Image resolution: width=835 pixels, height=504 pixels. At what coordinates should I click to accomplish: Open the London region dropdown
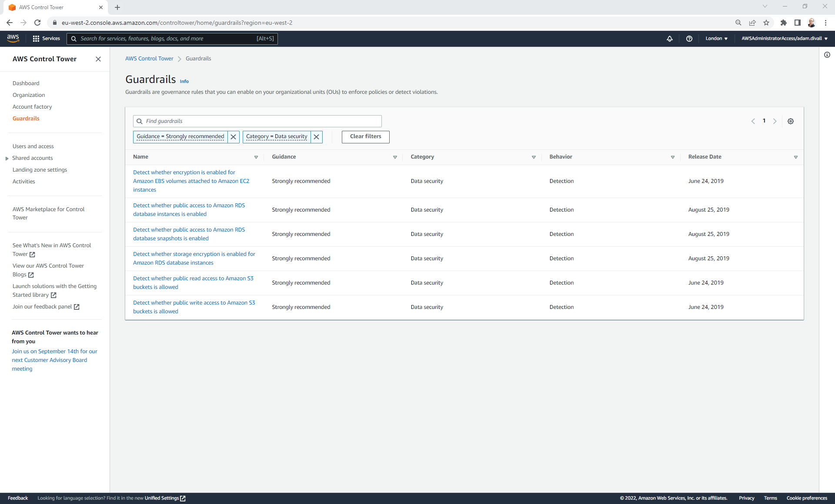[716, 38]
